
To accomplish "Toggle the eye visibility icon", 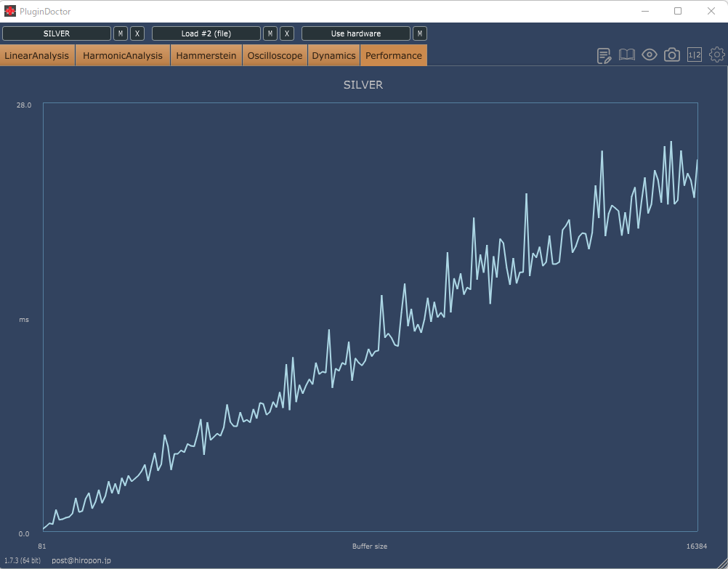I will pos(649,55).
